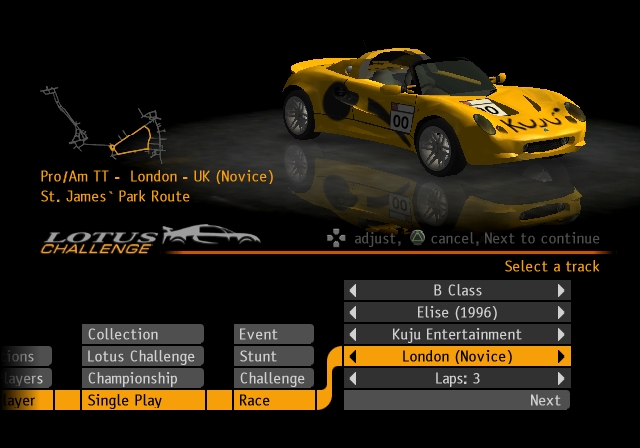Click right arrow on Kuju Entertainment row

pos(561,335)
